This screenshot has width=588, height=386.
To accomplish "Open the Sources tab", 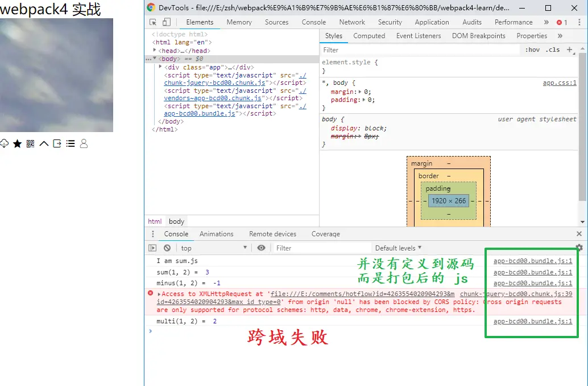I will 276,22.
